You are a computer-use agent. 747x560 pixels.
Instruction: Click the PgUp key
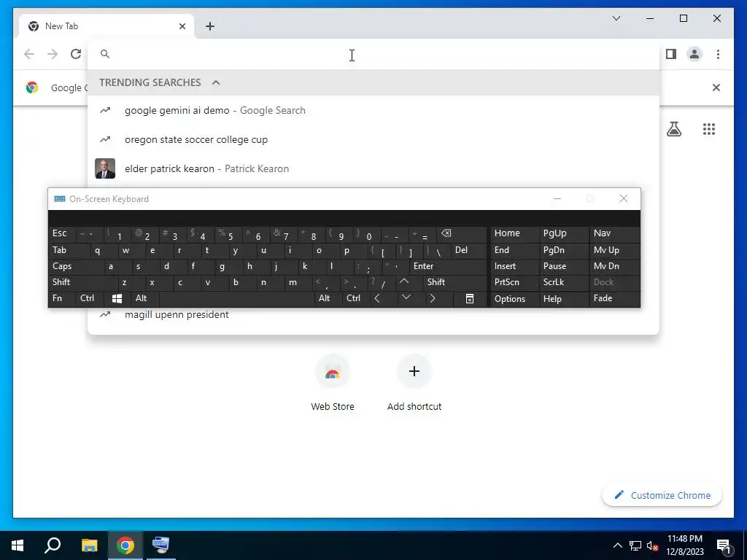pyautogui.click(x=563, y=233)
